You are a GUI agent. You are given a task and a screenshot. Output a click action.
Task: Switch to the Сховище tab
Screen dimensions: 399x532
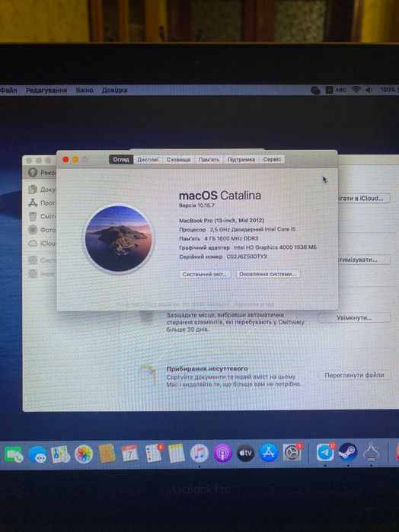click(178, 160)
